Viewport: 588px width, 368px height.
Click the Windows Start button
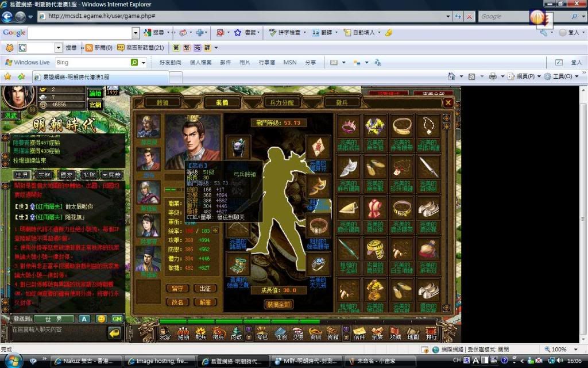pyautogui.click(x=13, y=361)
